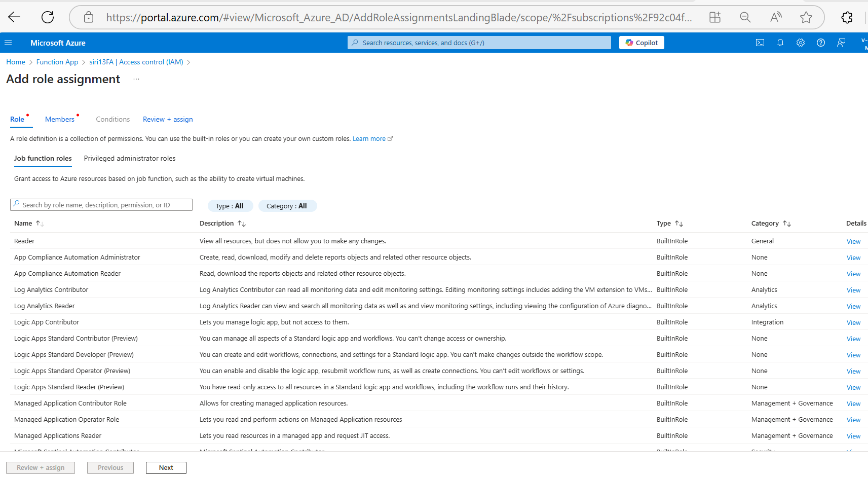Screen dimensions: 868x478
Task: Open portal settings gear
Action: [x=801, y=43]
